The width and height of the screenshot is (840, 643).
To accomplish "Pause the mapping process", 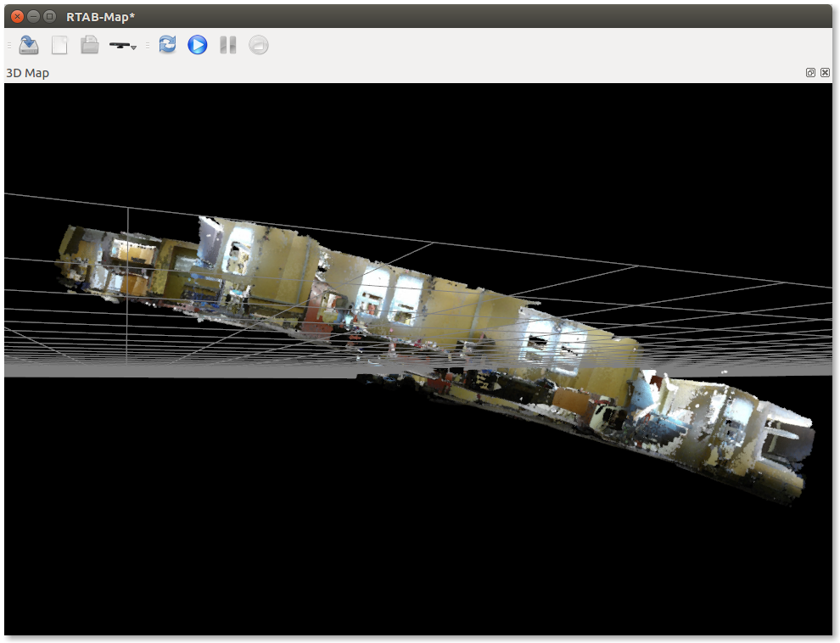I will click(x=227, y=45).
